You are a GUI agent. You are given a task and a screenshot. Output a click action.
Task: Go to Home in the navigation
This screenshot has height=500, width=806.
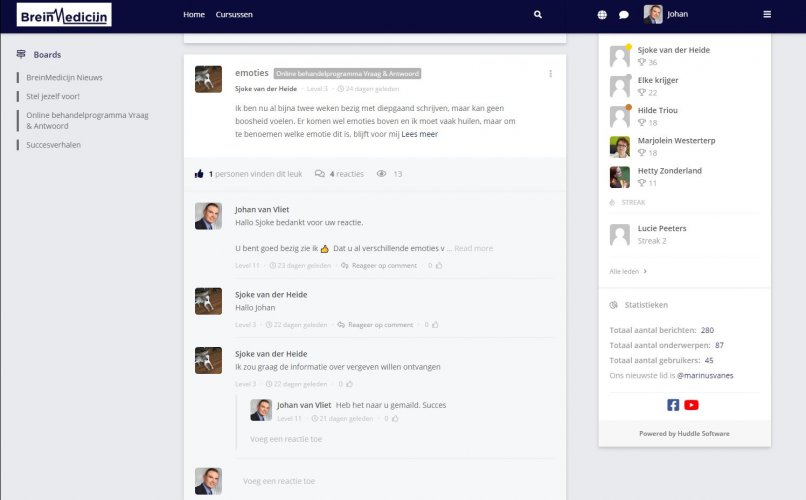[194, 15]
